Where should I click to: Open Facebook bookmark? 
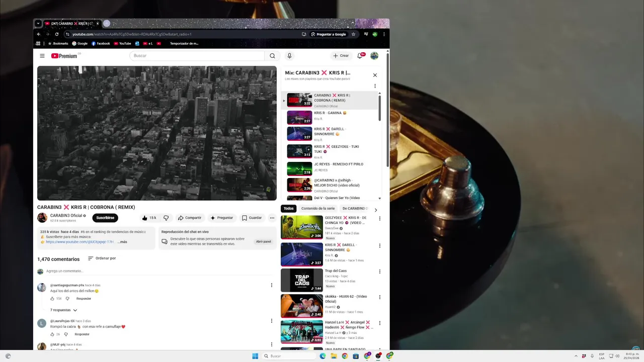(x=101, y=44)
